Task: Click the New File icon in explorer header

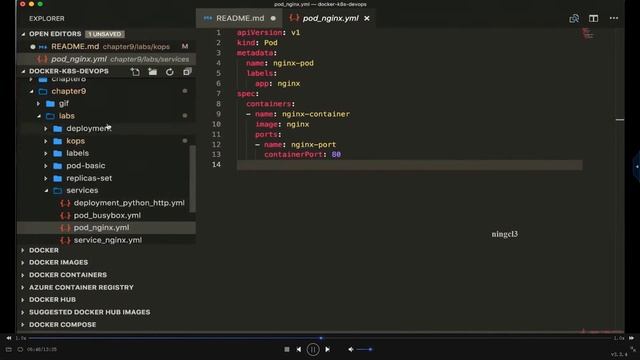Action: coord(135,72)
